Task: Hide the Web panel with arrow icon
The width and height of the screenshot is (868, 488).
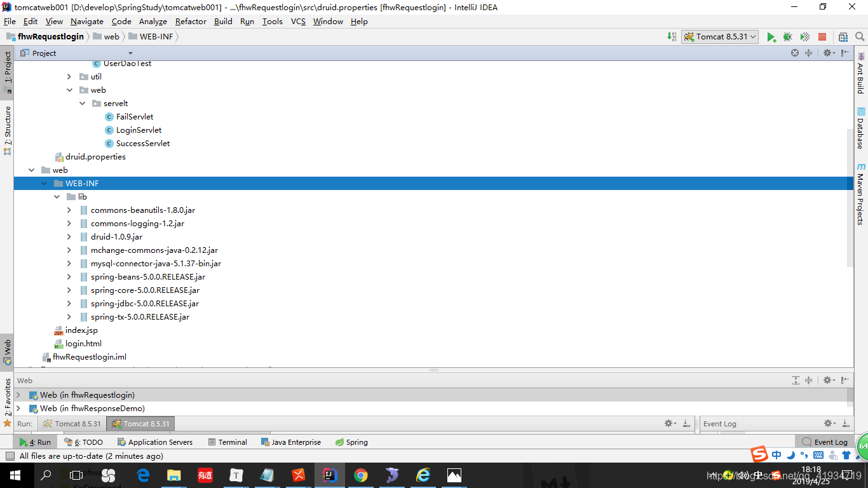Action: pos(845,381)
